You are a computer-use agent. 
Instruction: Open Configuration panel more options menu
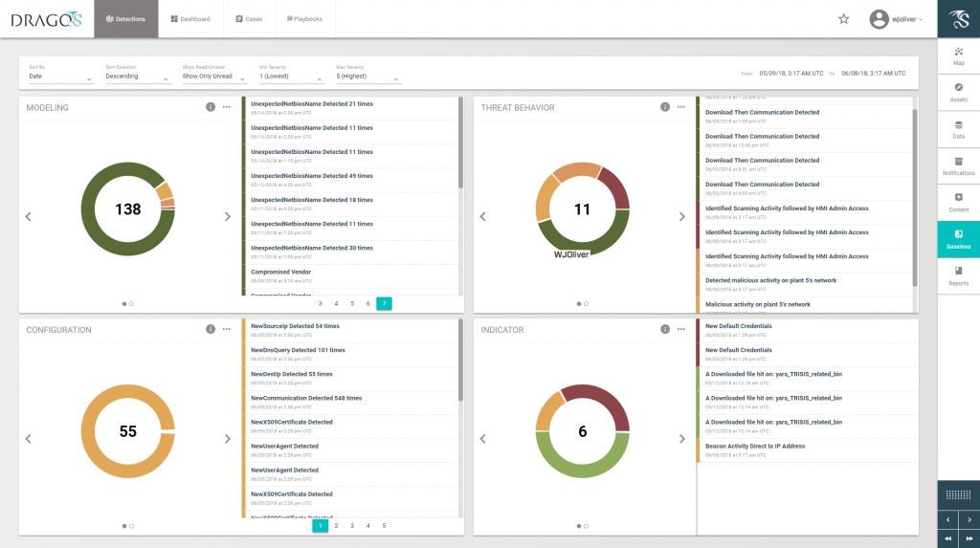[x=227, y=329]
